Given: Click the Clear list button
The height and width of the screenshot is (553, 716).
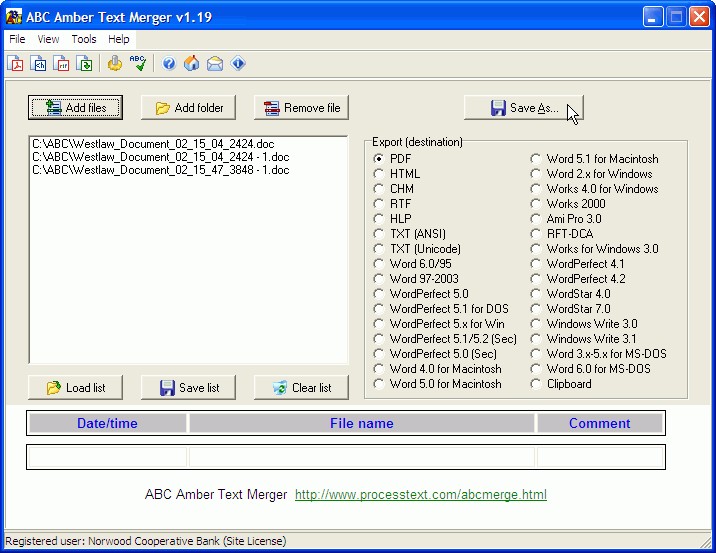Looking at the screenshot, I should pyautogui.click(x=300, y=388).
